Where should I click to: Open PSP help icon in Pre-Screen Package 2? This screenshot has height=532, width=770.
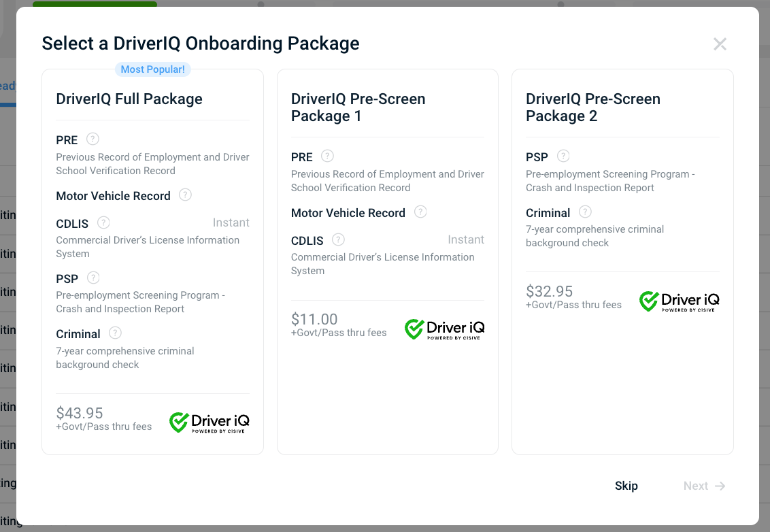(x=563, y=156)
